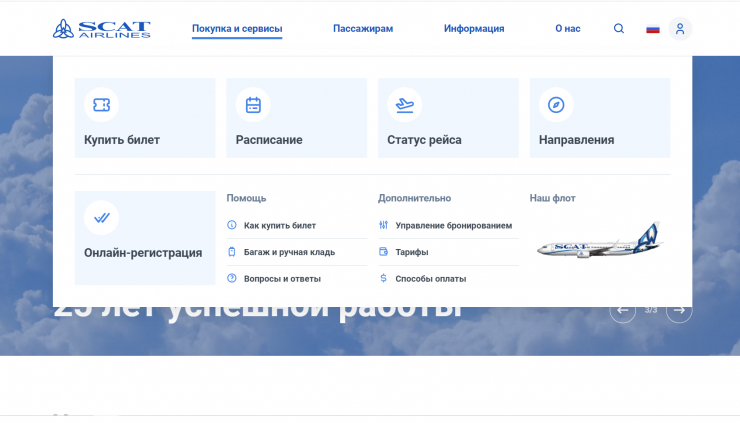The image size is (740, 423).
Task: Click the airplane icon above Статус рейса
Action: click(404, 105)
